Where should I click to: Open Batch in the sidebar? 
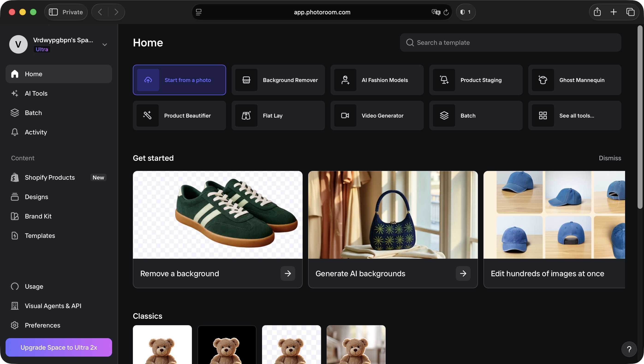coord(59,113)
